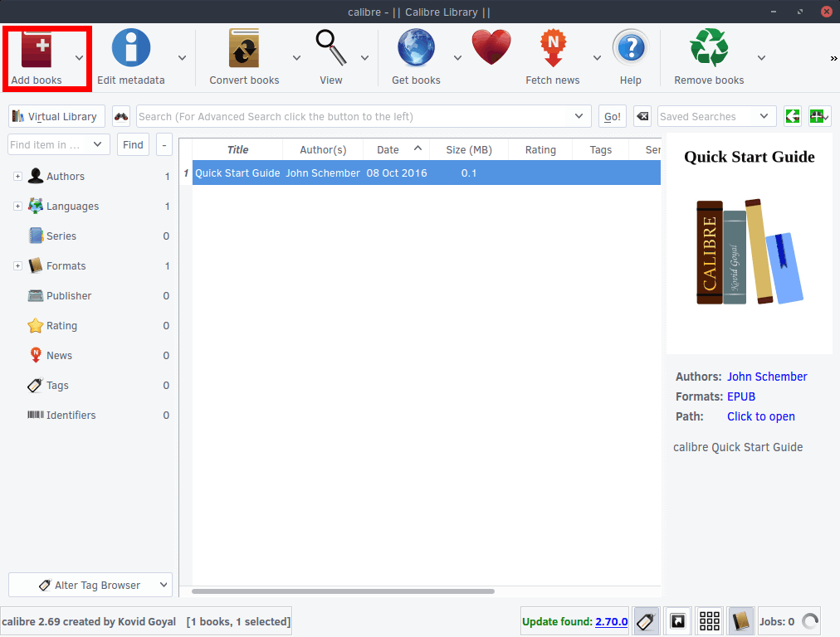Open the Help section
Viewport: 840px width, 637px height.
631,47
